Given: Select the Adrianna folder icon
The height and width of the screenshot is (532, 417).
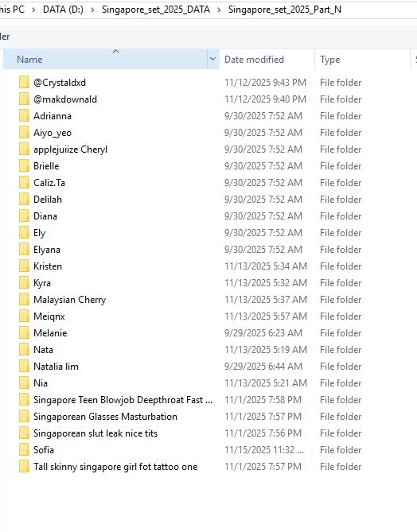Looking at the screenshot, I should coord(24,115).
